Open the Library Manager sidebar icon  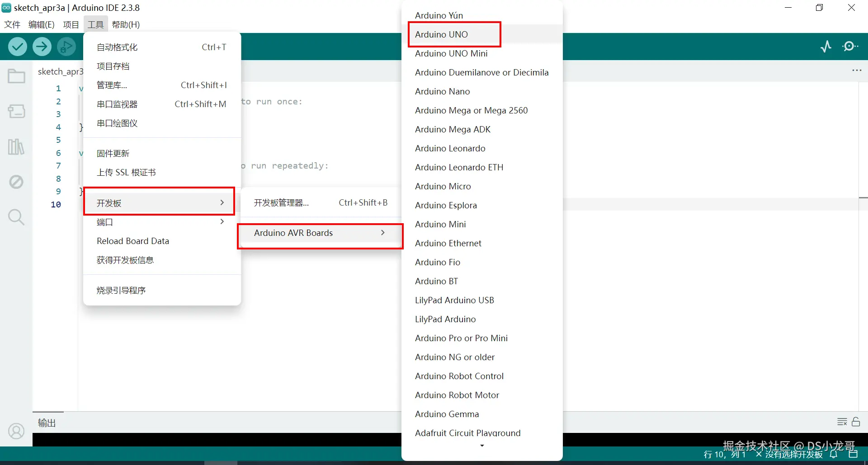(x=16, y=146)
